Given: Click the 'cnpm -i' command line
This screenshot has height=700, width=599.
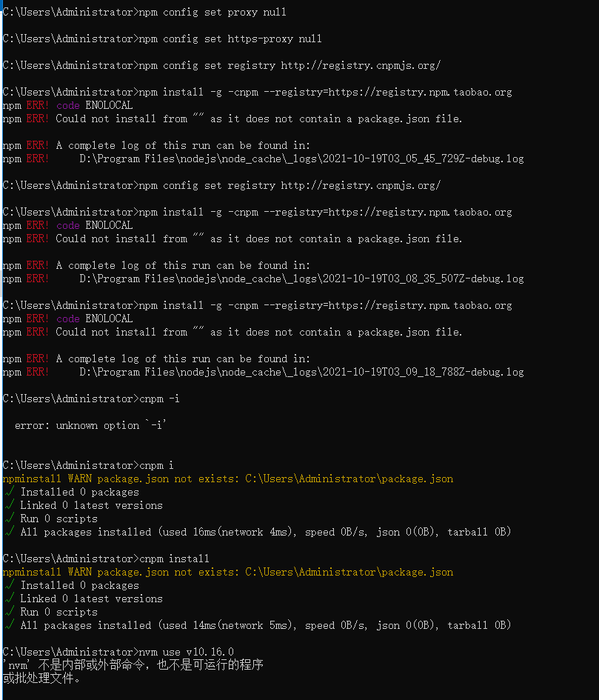Looking at the screenshot, I should click(x=91, y=399).
